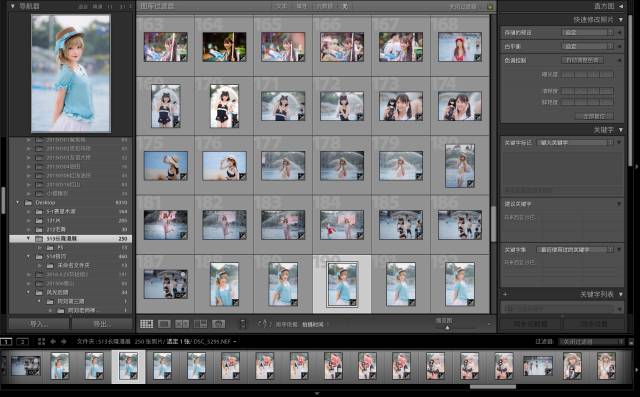Click the Painter spray can tool

(x=243, y=324)
